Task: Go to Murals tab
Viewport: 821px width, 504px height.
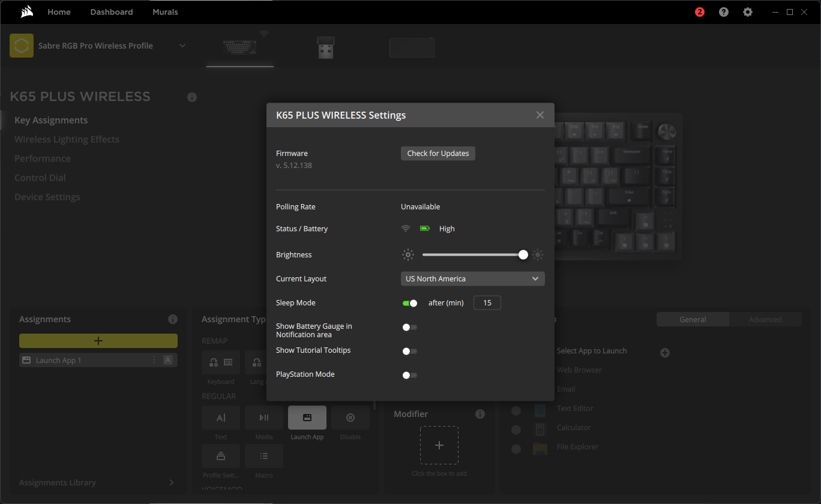Action: (165, 12)
